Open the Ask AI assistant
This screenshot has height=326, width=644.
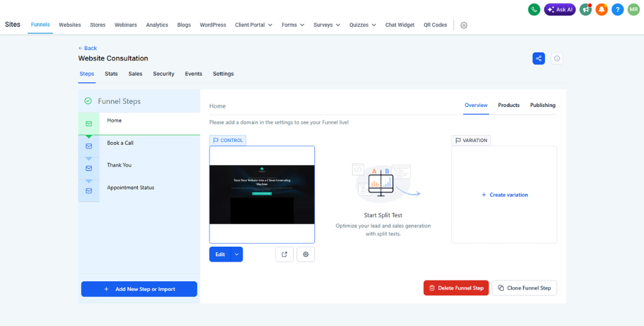(560, 10)
